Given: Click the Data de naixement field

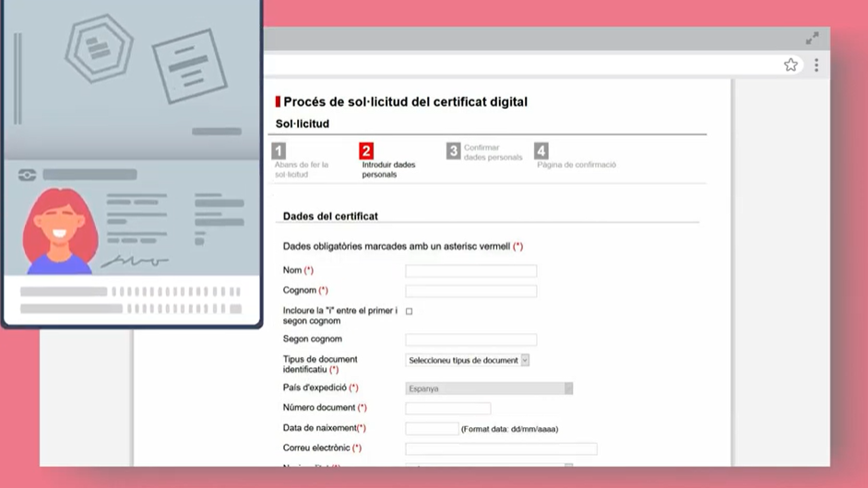Looking at the screenshot, I should pos(432,429).
